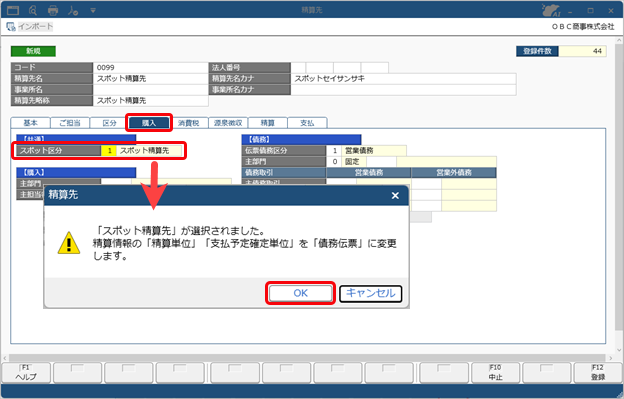Click the 登録件数 value 44
624x399 pixels.
click(583, 51)
